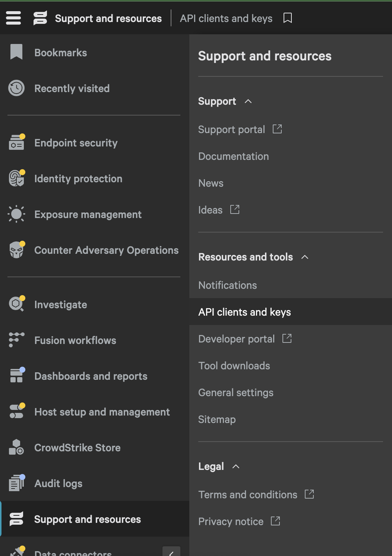The image size is (392, 556).
Task: Click the Recently visited clock icon
Action: [x=16, y=88]
